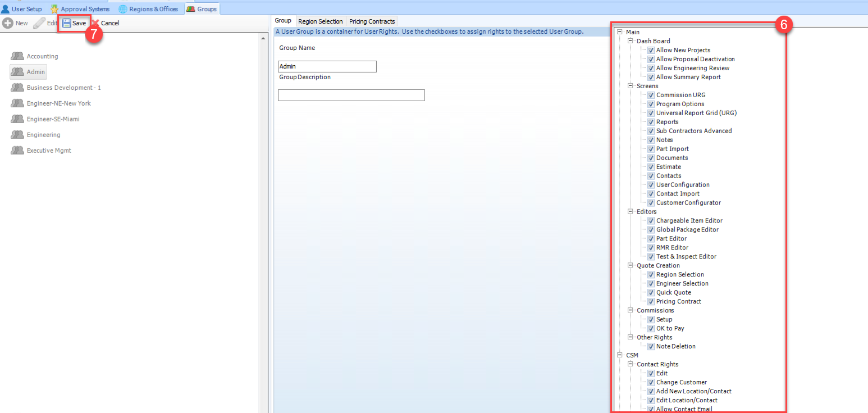Click the Regions & Offices globe icon
Viewport: 868px width, 413px height.
click(x=123, y=9)
